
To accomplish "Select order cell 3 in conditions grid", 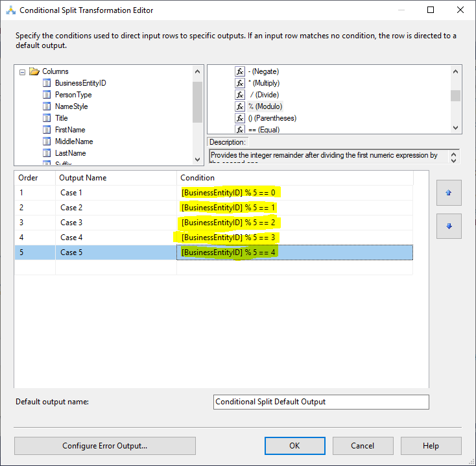I will tap(35, 223).
